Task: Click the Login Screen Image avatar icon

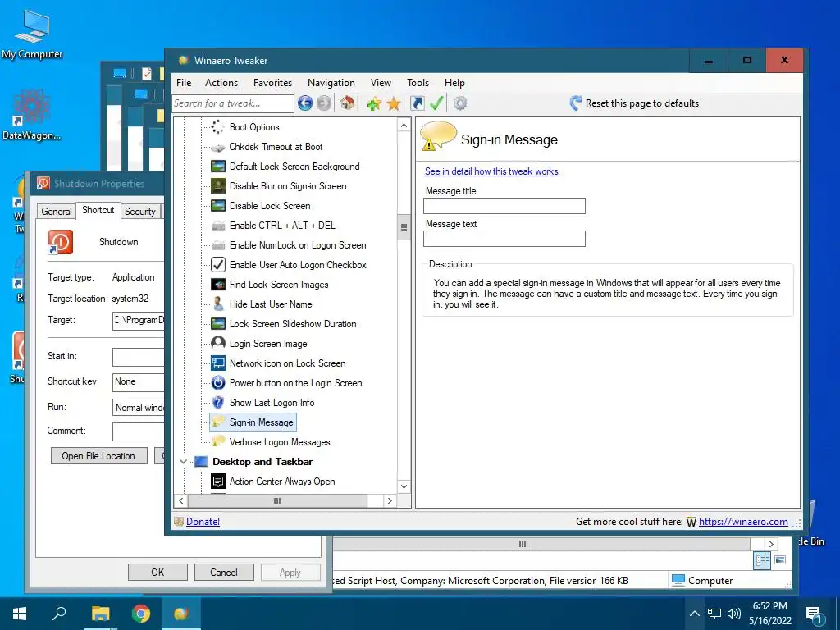Action: (x=218, y=343)
